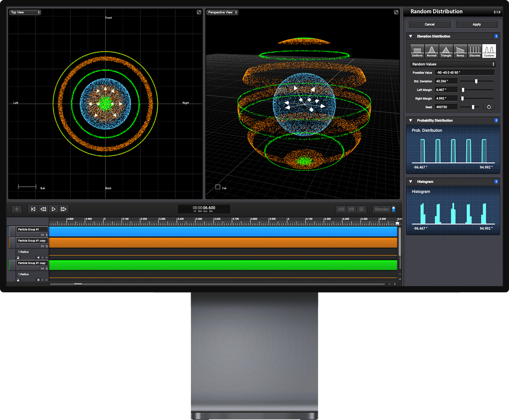Pick the Ramp distribution icon

click(460, 50)
